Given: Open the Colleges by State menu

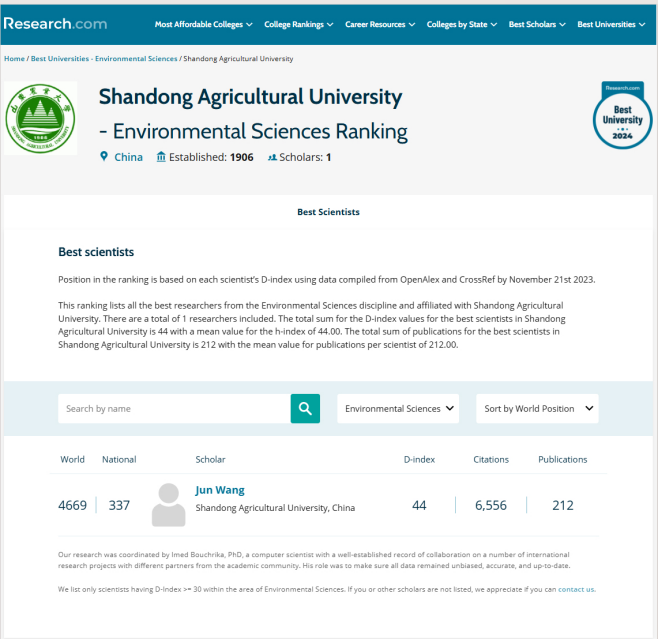Looking at the screenshot, I should (x=462, y=24).
